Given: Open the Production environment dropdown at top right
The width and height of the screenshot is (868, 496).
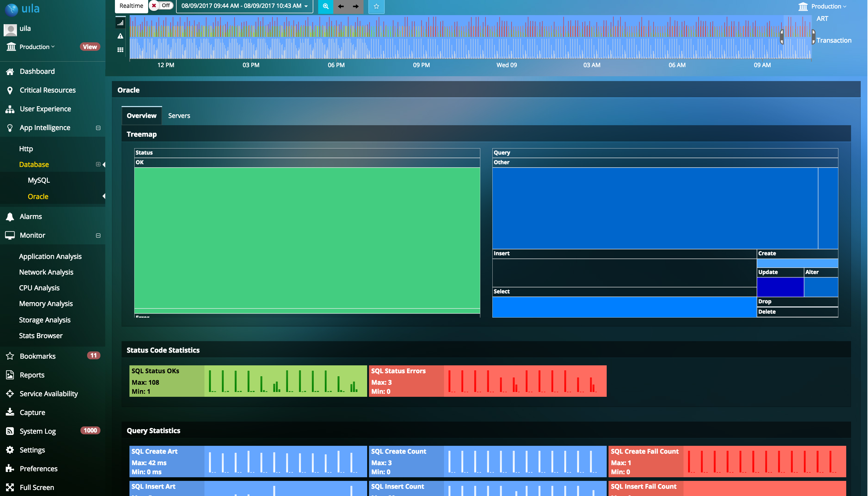Looking at the screenshot, I should [825, 6].
